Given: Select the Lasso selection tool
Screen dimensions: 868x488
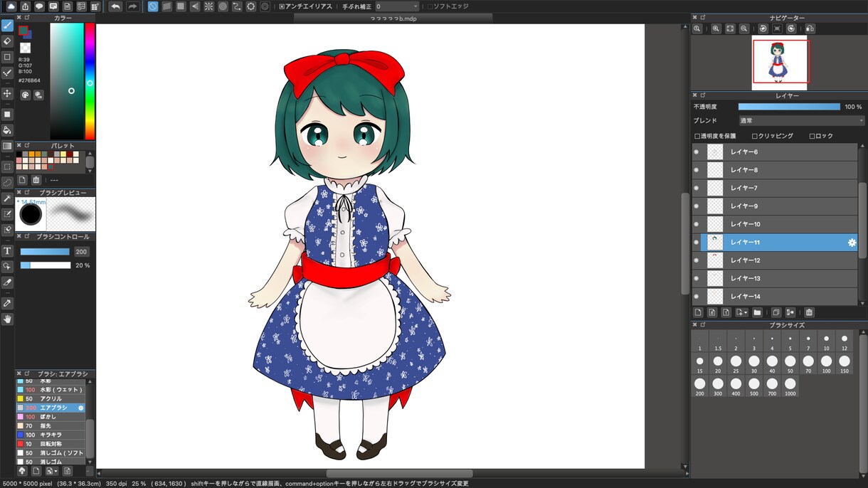Looking at the screenshot, I should (7, 182).
